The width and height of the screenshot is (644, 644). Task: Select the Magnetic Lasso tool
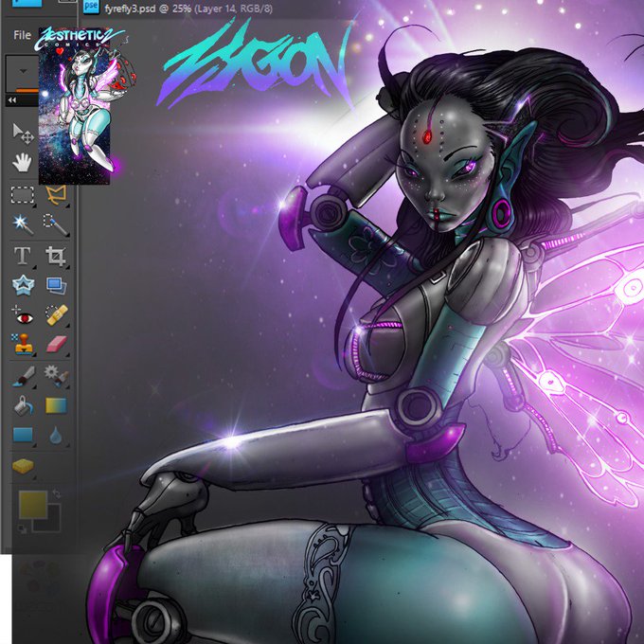pyautogui.click(x=56, y=195)
